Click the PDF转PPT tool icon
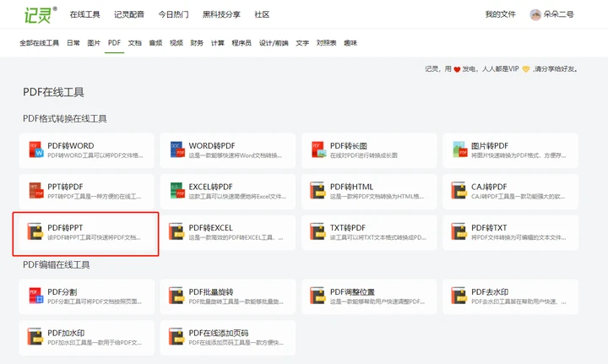The image size is (608, 364). click(x=35, y=231)
